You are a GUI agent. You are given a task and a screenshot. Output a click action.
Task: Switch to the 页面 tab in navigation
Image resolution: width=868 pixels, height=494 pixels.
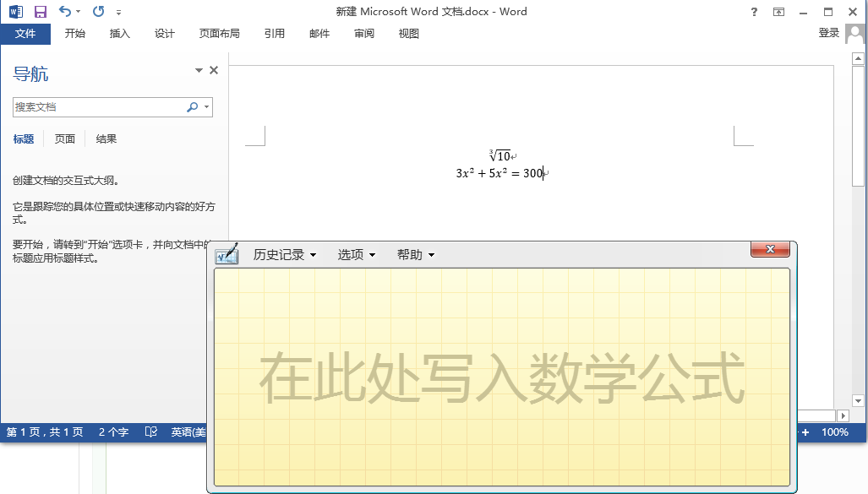tap(65, 139)
